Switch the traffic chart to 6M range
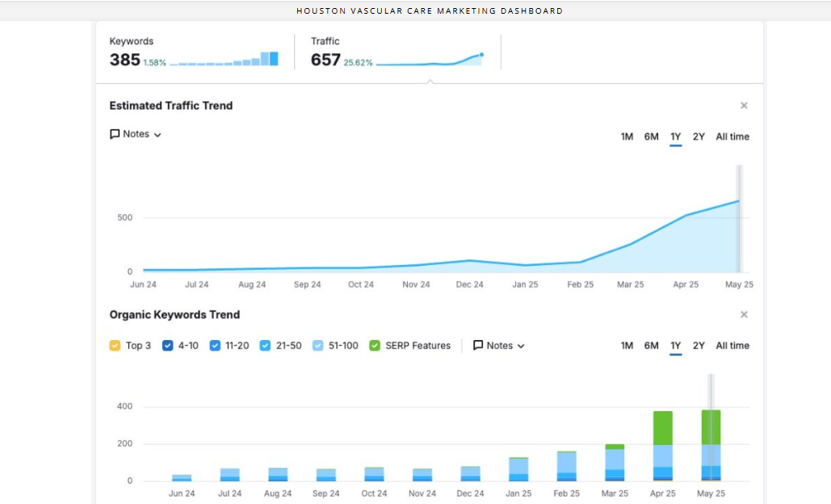The width and height of the screenshot is (831, 504). (651, 137)
